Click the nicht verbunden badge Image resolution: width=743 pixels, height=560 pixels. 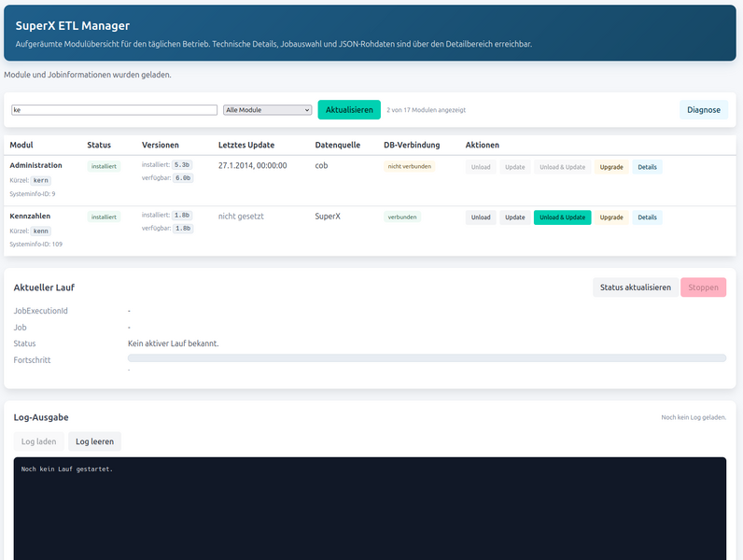coord(410,166)
